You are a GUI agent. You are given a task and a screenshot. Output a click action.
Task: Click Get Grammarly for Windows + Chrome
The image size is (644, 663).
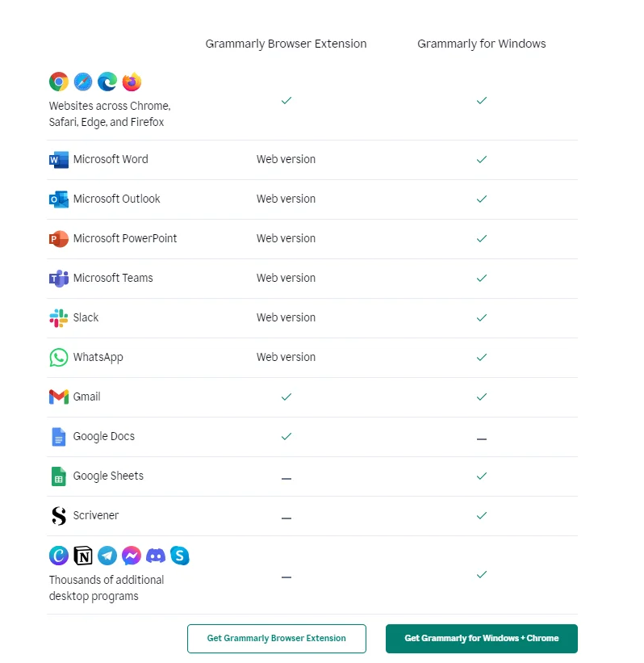pyautogui.click(x=481, y=638)
